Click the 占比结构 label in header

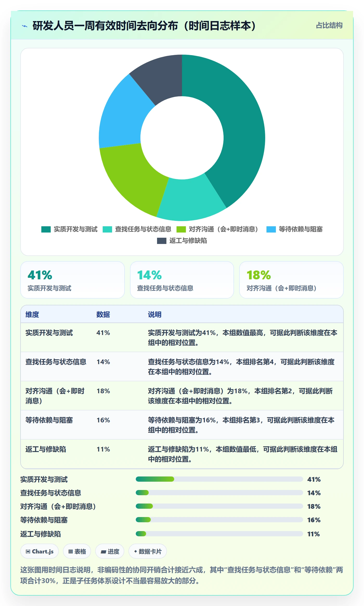click(x=329, y=25)
